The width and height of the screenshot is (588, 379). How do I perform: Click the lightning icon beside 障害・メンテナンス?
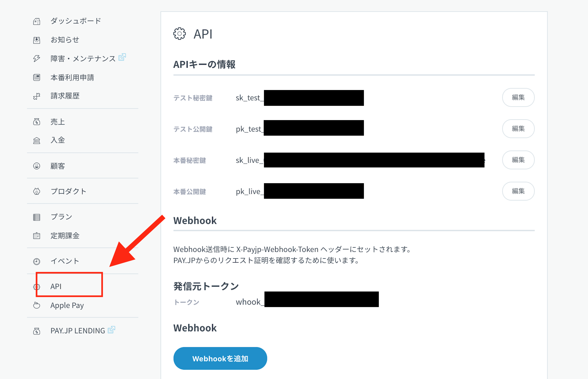[x=36, y=59]
